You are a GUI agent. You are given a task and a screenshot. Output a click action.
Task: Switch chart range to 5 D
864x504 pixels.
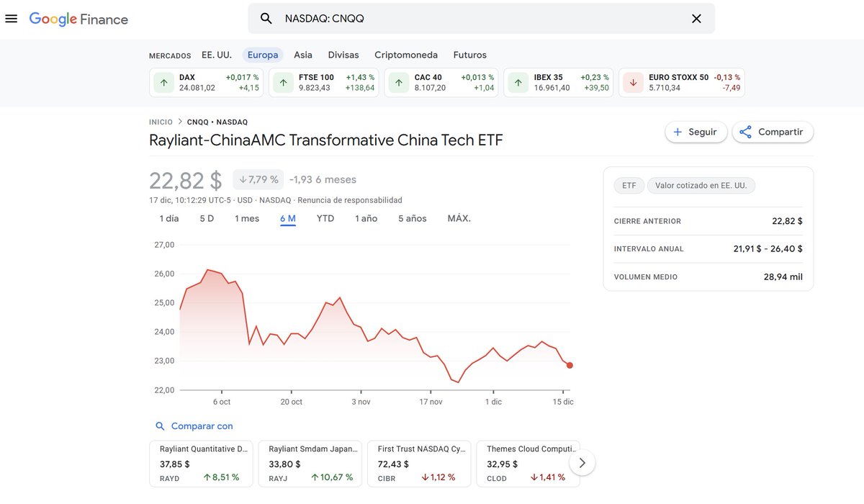(207, 218)
